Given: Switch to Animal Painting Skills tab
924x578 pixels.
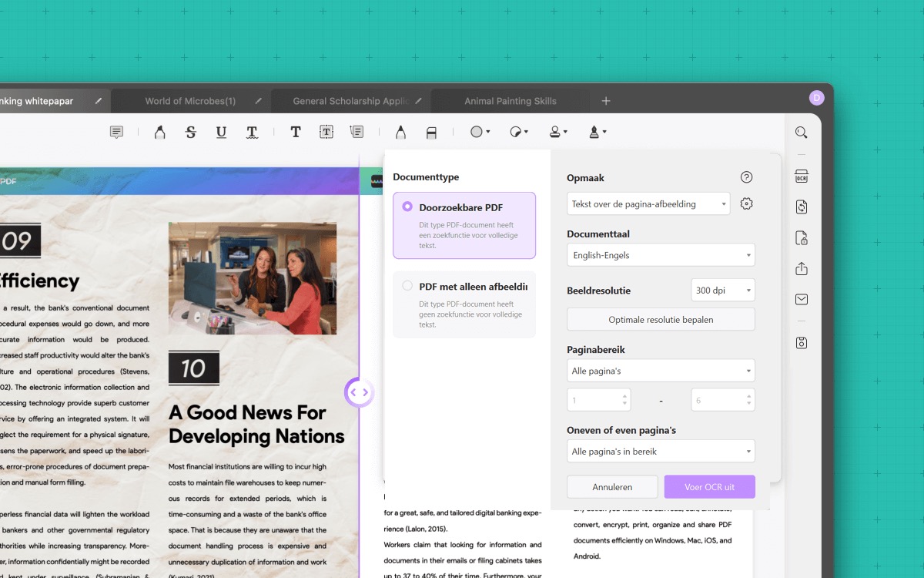Looking at the screenshot, I should click(510, 101).
